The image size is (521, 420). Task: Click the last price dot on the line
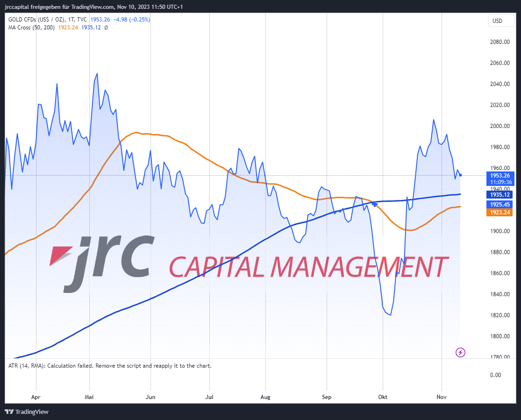tap(461, 175)
